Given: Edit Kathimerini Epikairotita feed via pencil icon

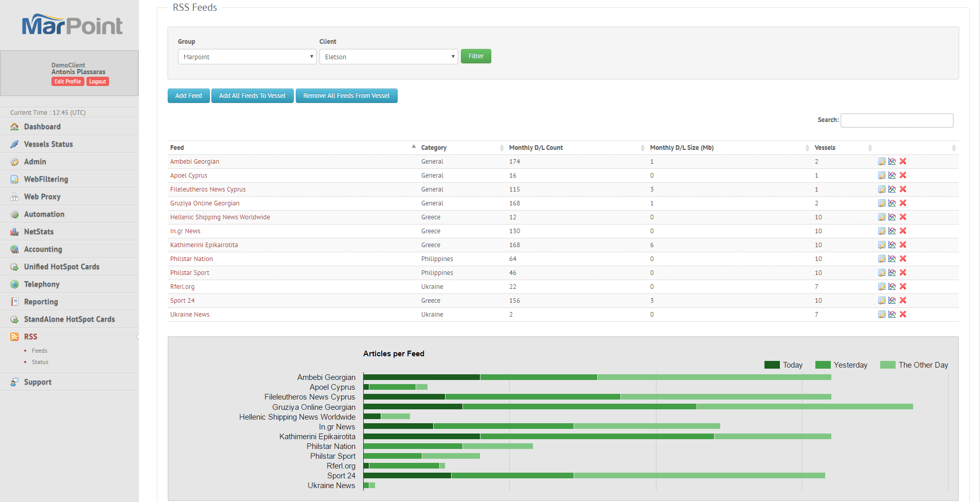Looking at the screenshot, I should click(882, 245).
